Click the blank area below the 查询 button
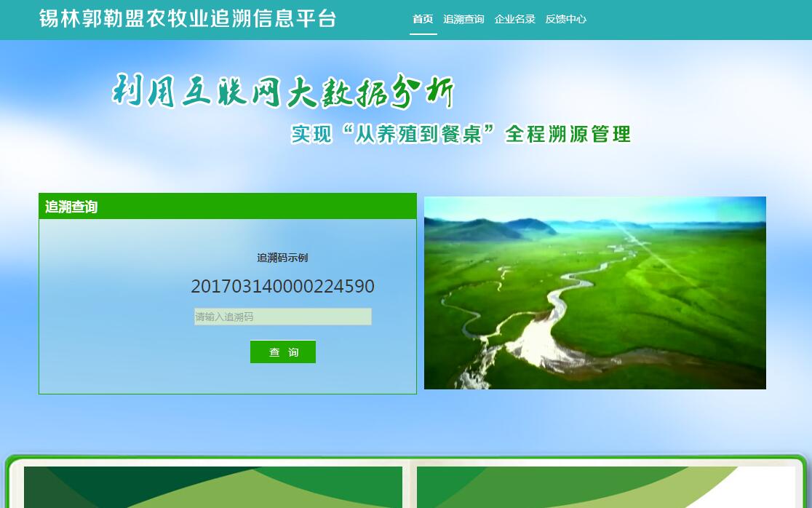The width and height of the screenshot is (812, 508). coord(282,378)
